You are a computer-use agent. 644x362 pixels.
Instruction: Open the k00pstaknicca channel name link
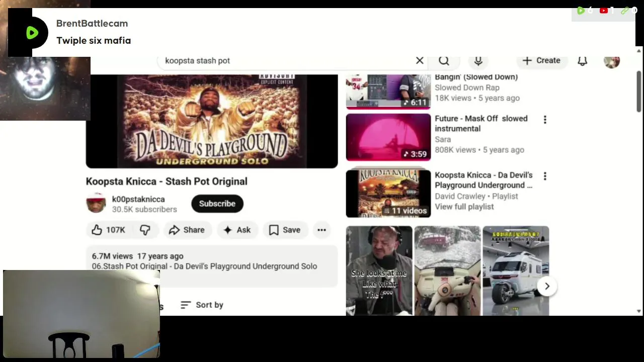point(138,199)
